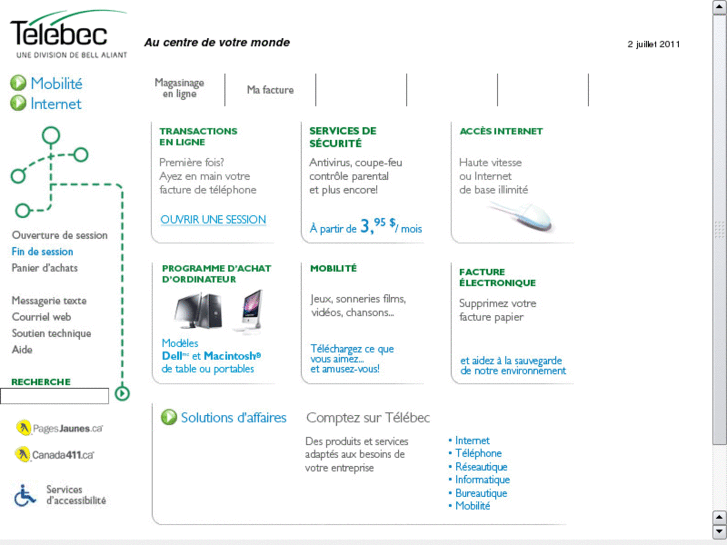This screenshot has height=545, width=727.
Task: Click the Dell and Macintosh computers image
Action: click(x=216, y=312)
